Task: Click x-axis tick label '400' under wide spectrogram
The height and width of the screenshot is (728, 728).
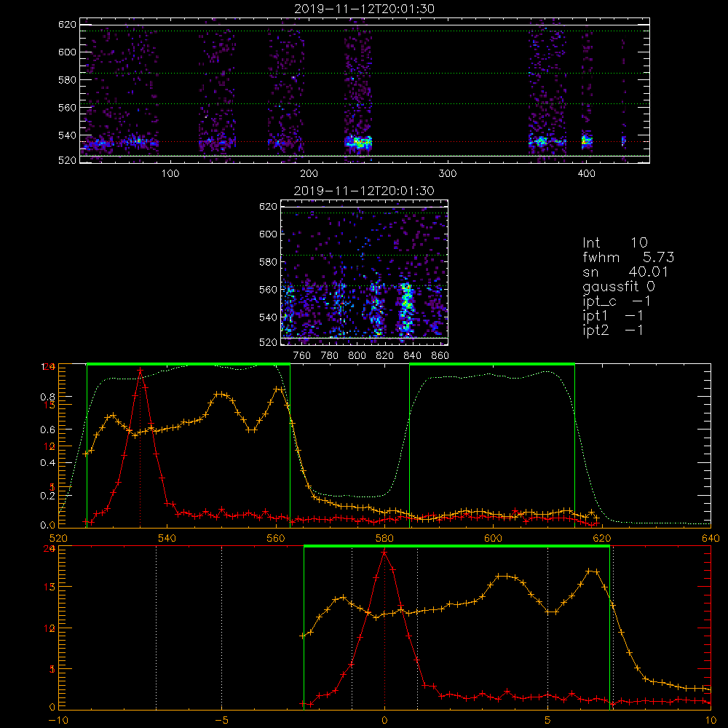Action: point(586,174)
